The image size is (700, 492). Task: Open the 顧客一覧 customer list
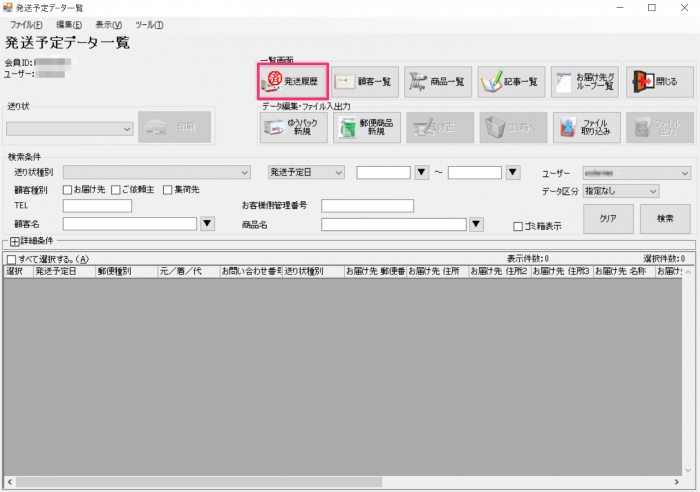point(366,82)
